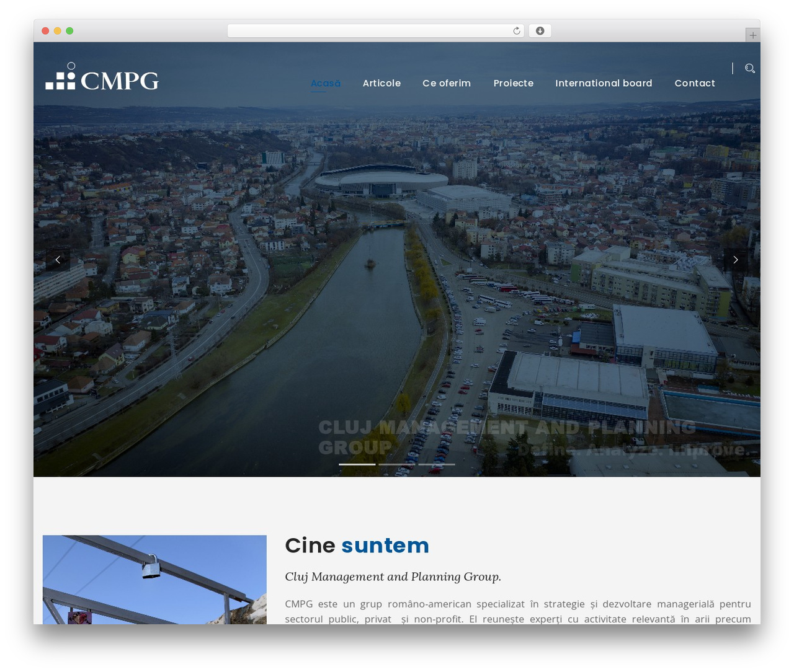Open the Acasă menu item
Viewport: 794px width, 672px height.
326,83
